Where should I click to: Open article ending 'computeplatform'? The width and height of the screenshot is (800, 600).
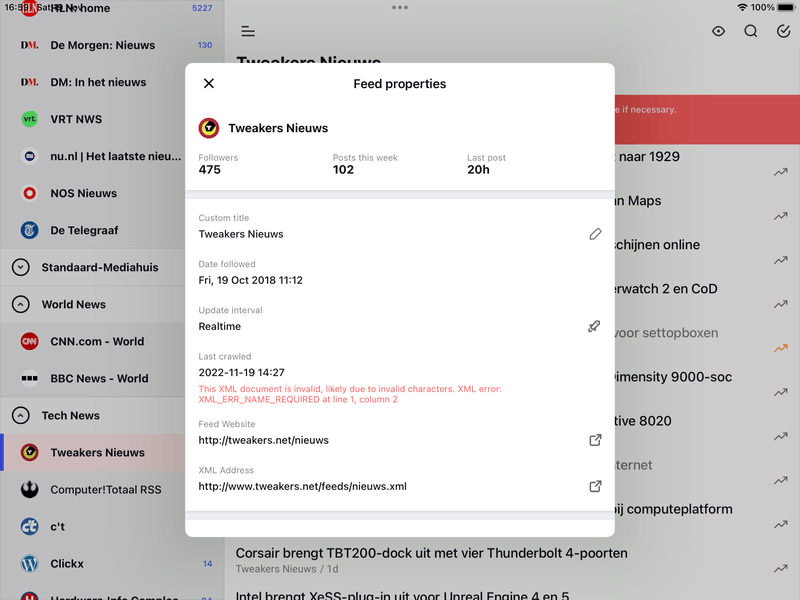click(x=673, y=509)
